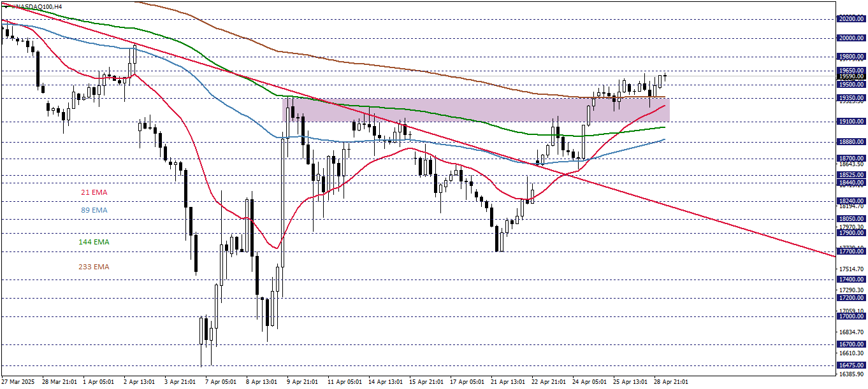Click the 17700.00 price level label
This screenshot has width=868, height=389.
pos(852,251)
